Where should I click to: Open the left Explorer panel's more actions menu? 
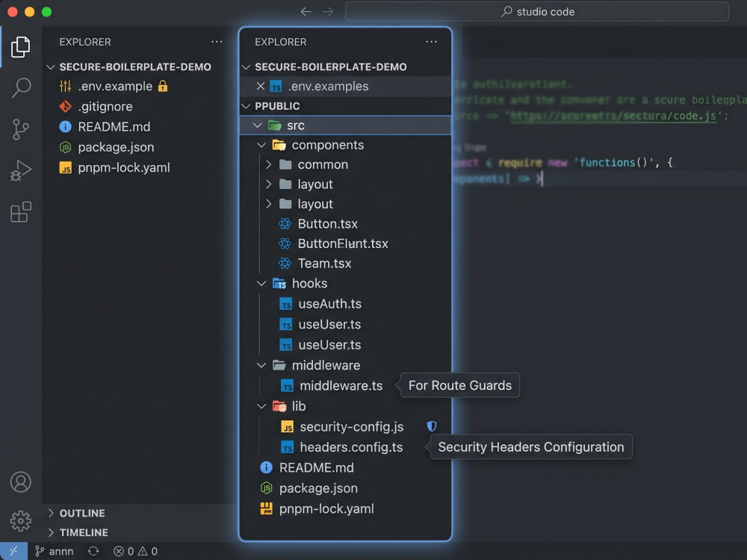click(217, 42)
